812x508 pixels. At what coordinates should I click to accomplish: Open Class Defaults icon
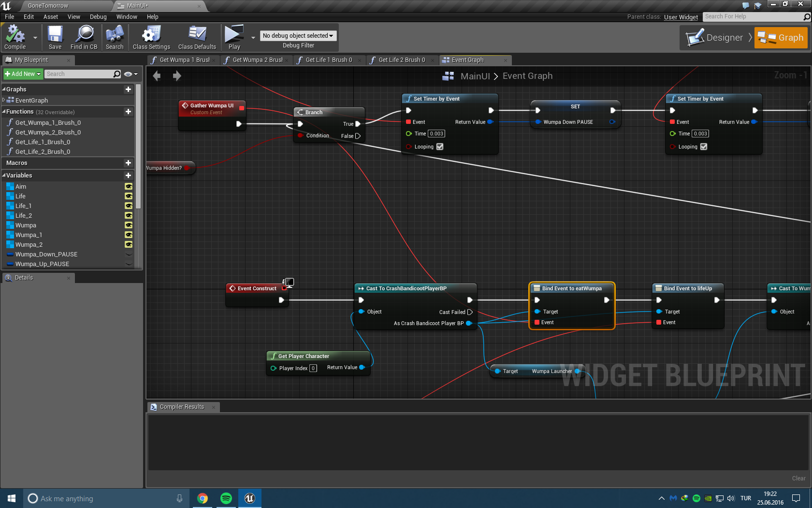click(x=197, y=37)
